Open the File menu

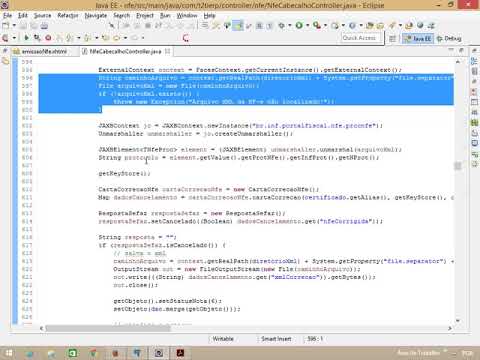(7, 15)
